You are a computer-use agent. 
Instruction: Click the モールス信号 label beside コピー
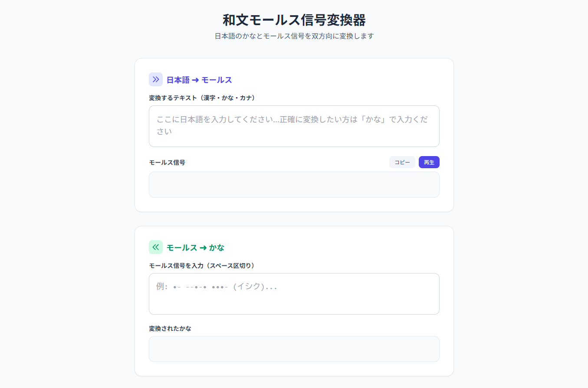coord(167,163)
